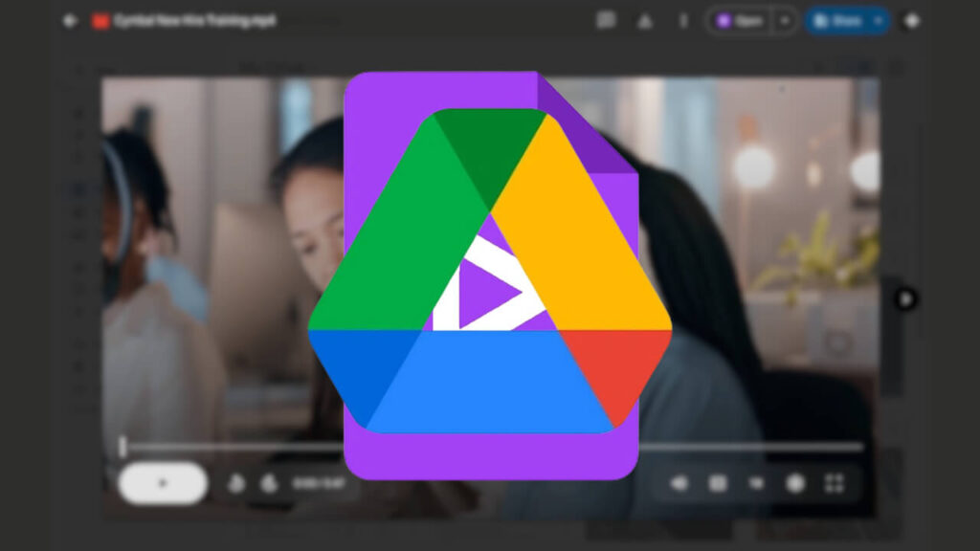Click the video progress bar to seek
Image resolution: width=980 pixels, height=551 pixels.
click(479, 446)
